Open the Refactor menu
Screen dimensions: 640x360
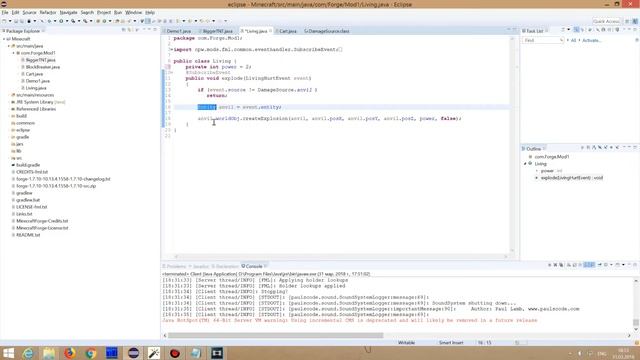tap(48, 13)
